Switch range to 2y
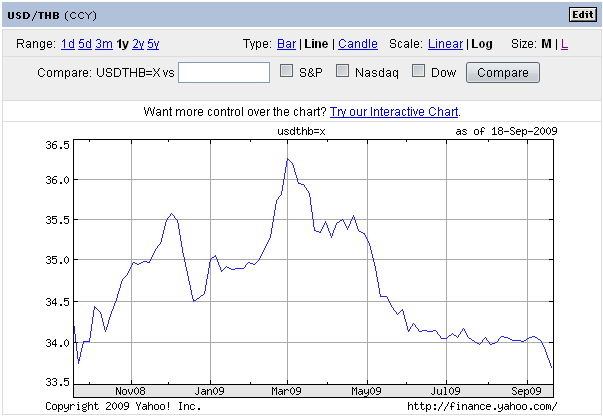This screenshot has width=603, height=416. (x=138, y=44)
